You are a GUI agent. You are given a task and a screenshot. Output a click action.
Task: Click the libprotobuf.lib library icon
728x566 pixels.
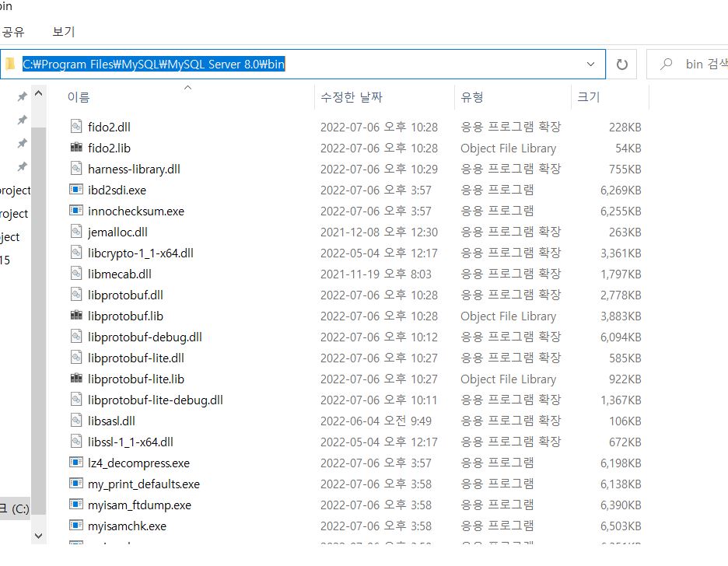pyautogui.click(x=76, y=316)
